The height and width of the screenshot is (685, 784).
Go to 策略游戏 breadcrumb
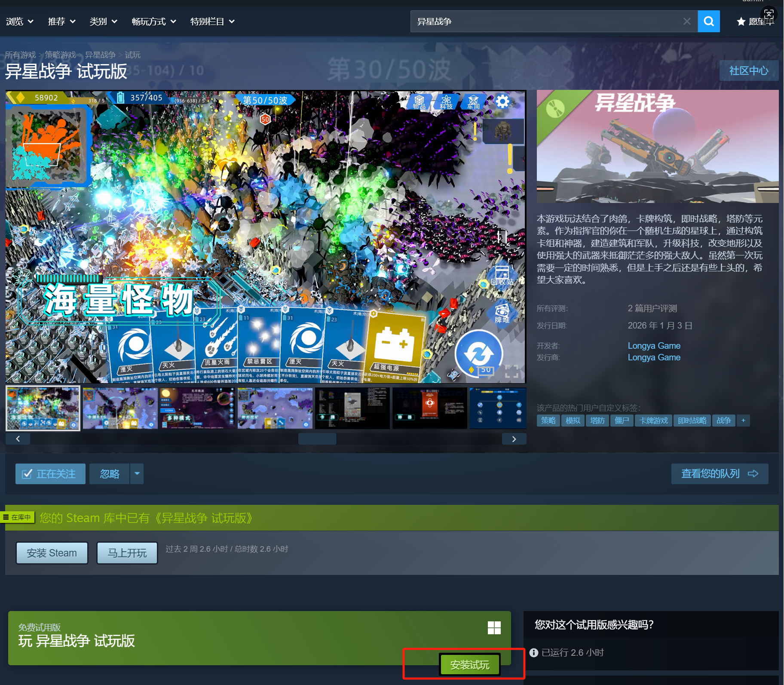pos(60,55)
